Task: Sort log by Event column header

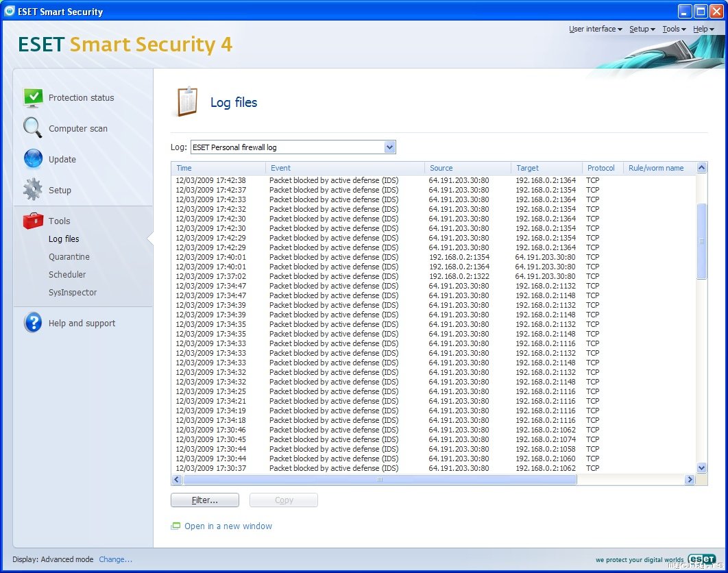Action: click(345, 168)
